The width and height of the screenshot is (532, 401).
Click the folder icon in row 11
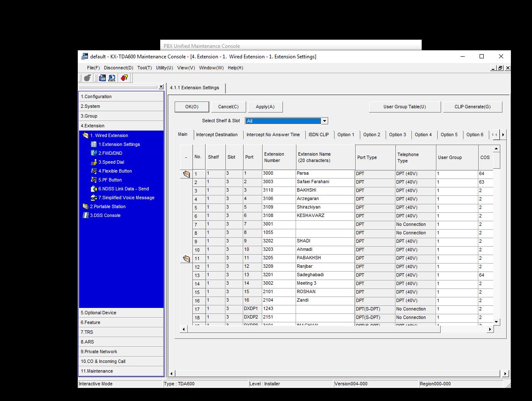186,258
